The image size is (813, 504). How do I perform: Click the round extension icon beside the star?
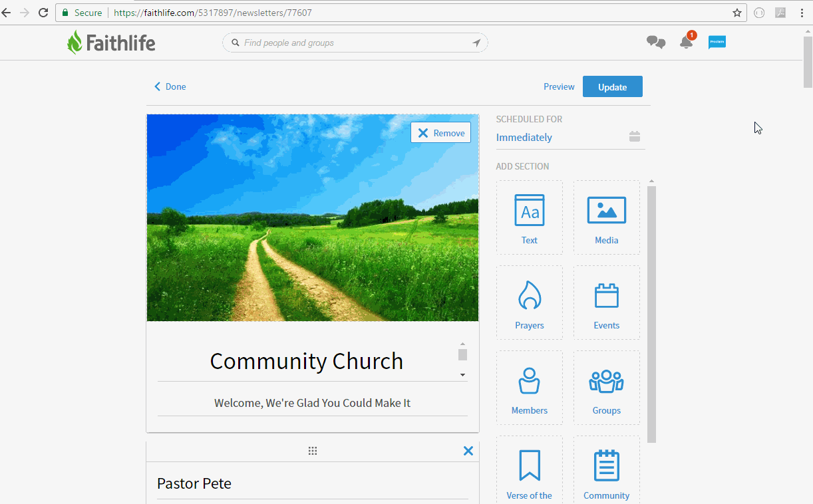click(x=759, y=13)
